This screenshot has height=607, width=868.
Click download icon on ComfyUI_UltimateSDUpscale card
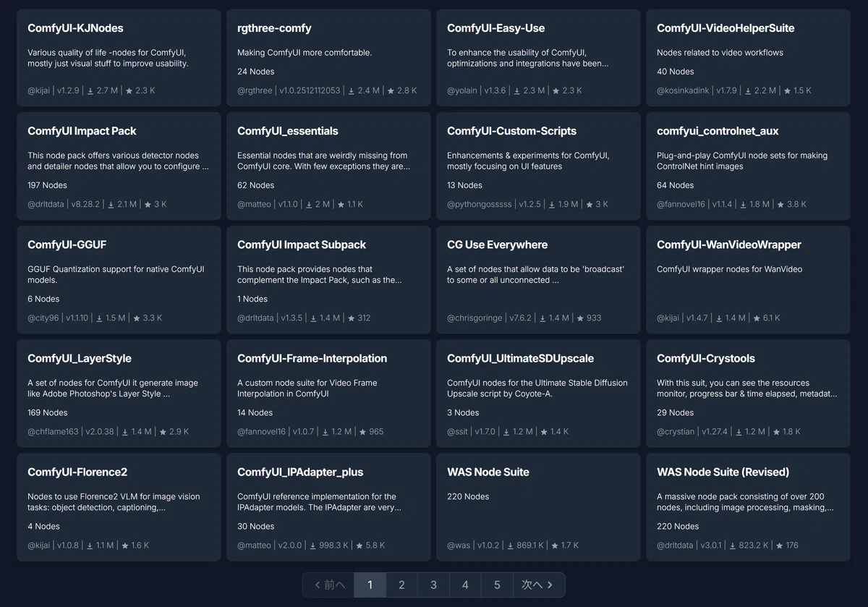(506, 432)
